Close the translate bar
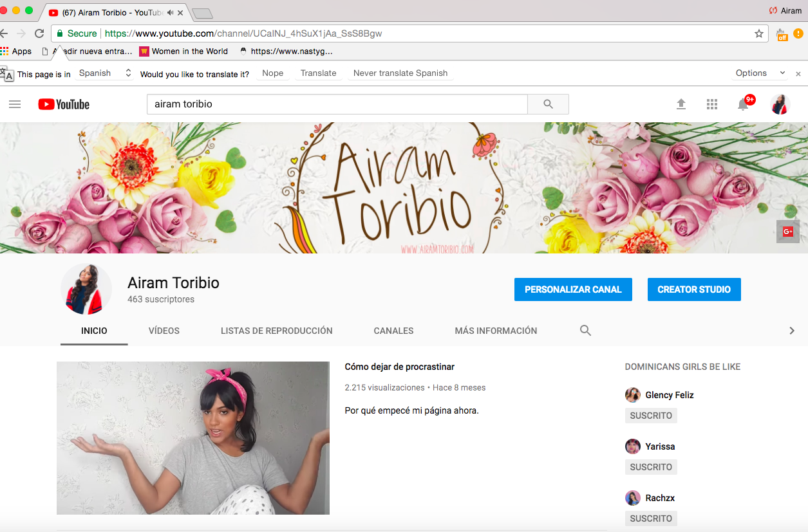 798,73
